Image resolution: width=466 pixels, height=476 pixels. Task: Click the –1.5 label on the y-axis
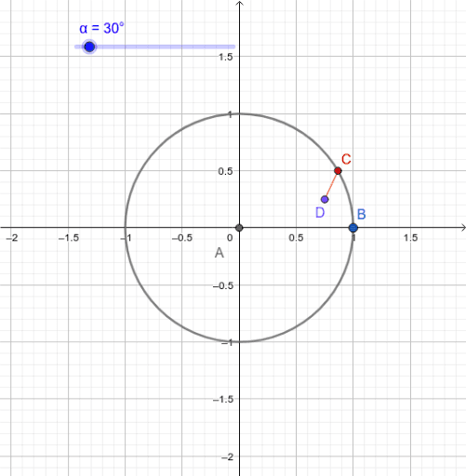pos(223,399)
